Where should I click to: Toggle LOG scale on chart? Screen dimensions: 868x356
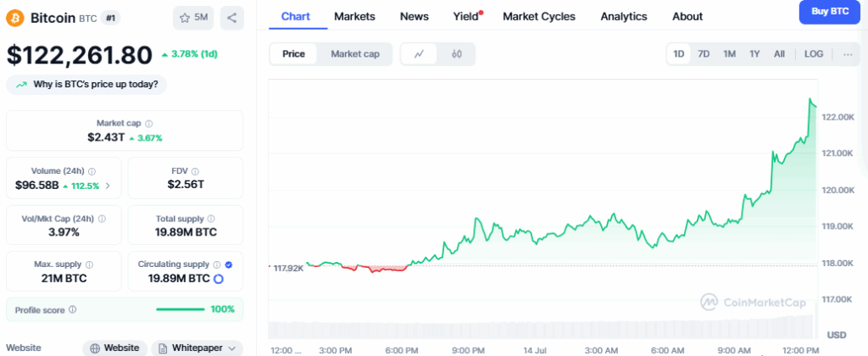pos(814,53)
